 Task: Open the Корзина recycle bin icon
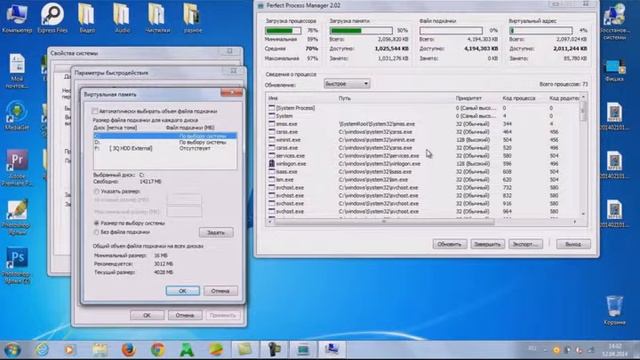614,310
